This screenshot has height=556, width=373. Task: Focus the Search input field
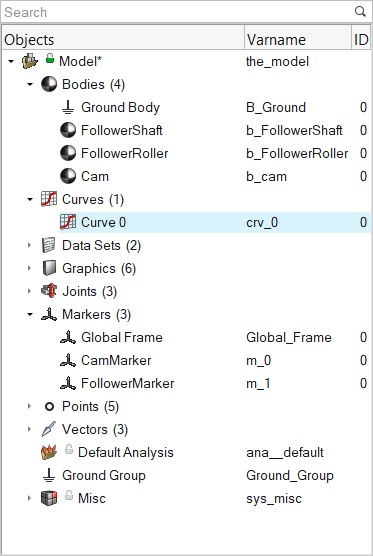[177, 12]
